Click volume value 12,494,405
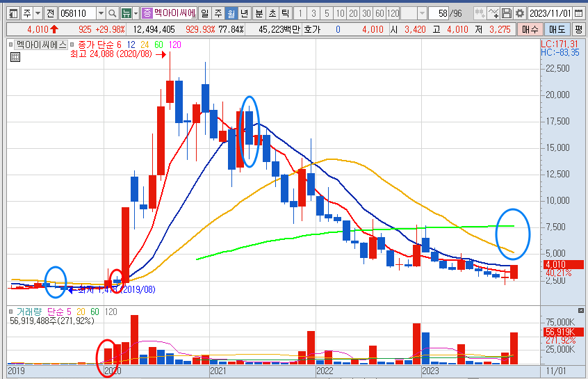The image size is (588, 379). (x=154, y=29)
